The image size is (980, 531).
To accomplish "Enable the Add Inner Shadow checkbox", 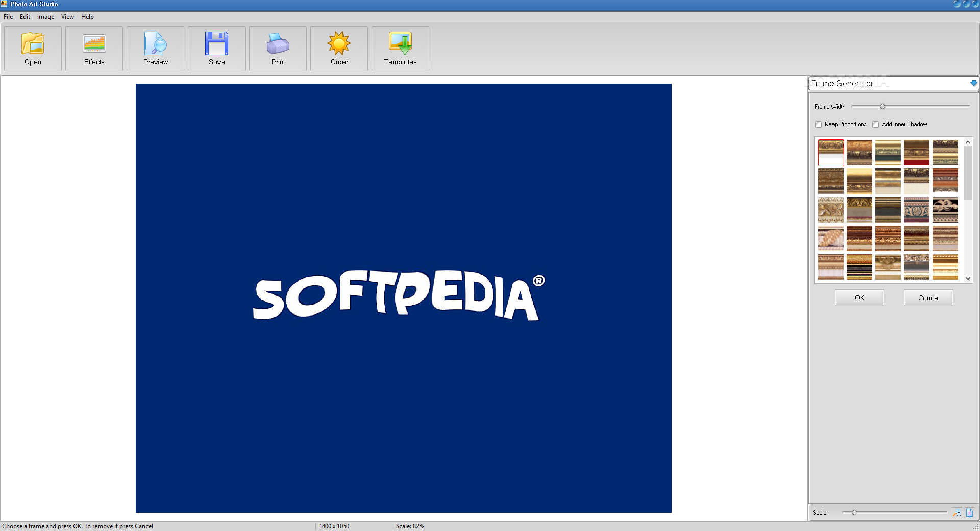I will point(876,124).
